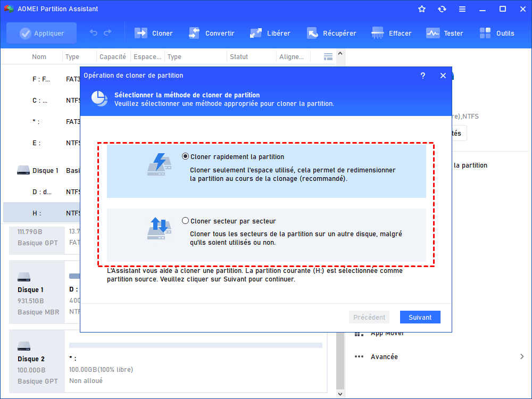Open the Tester tool

(x=444, y=33)
